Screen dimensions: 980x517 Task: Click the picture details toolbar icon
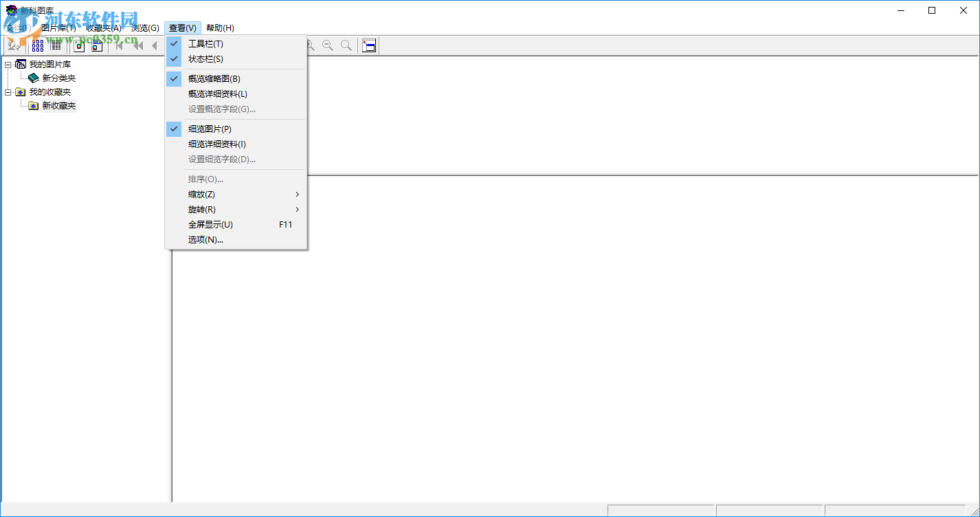(97, 46)
